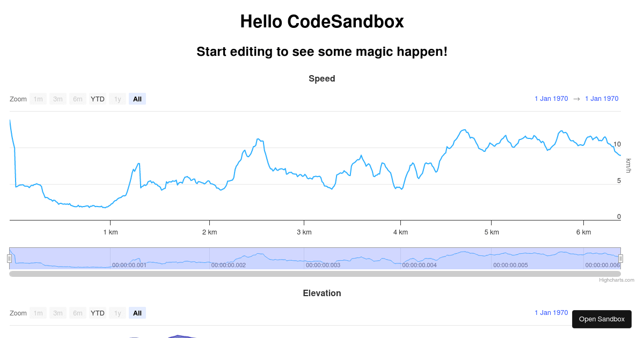The image size is (644, 338).
Task: Activate All zoom on the Elevation chart
Action: (137, 313)
